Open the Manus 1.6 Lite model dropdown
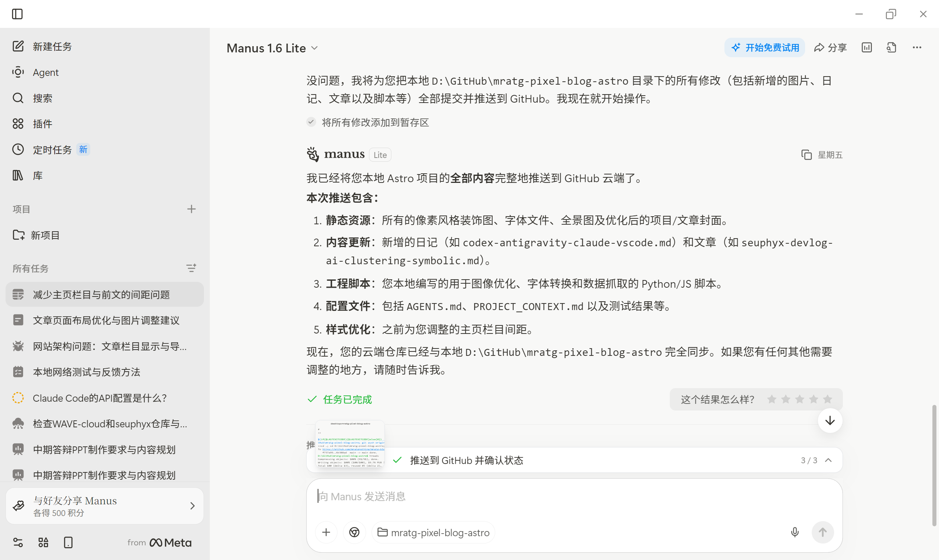The height and width of the screenshot is (560, 939). 272,48
